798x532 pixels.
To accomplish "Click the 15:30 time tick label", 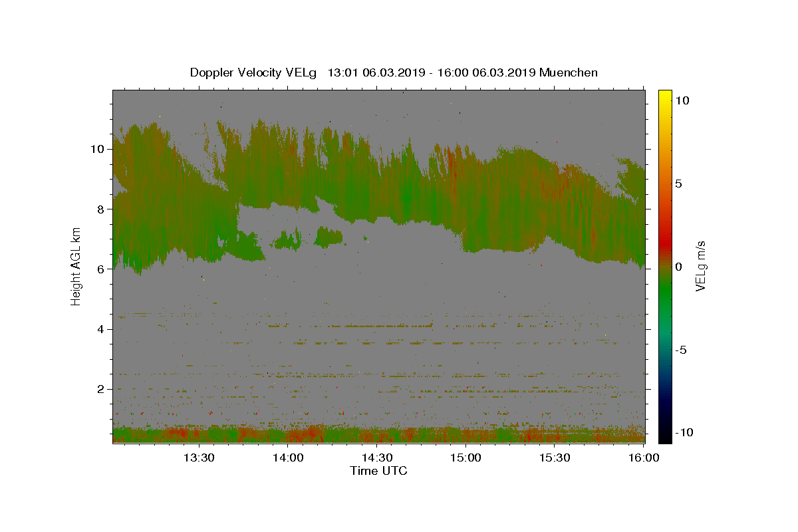I will (x=555, y=458).
